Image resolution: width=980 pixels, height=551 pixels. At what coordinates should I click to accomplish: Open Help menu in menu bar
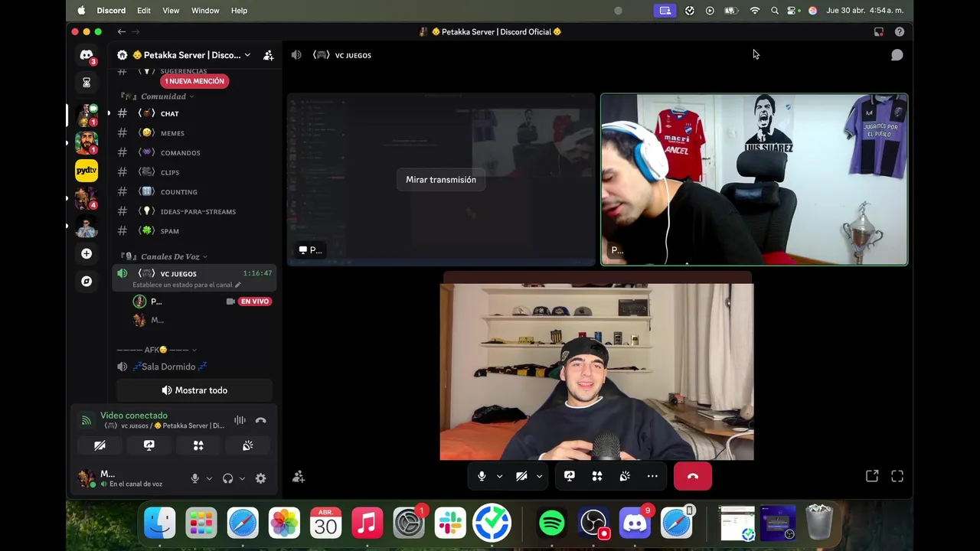point(239,11)
